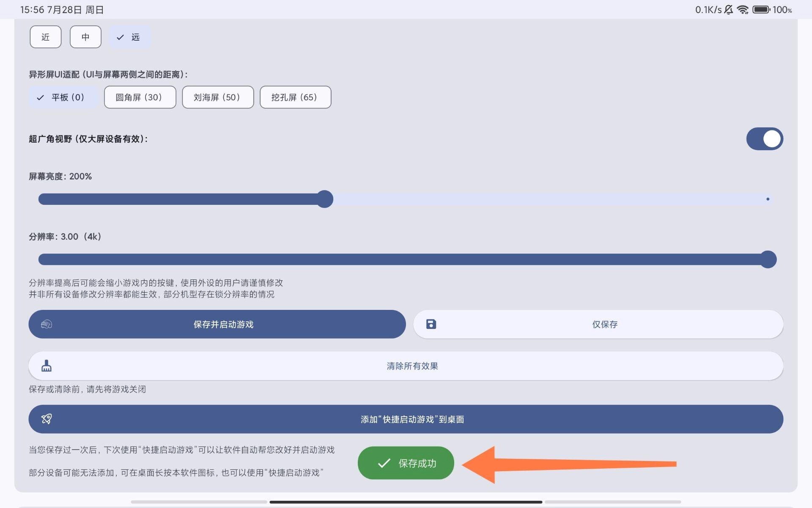Select the 近 view distance option
812x508 pixels.
pyautogui.click(x=46, y=37)
